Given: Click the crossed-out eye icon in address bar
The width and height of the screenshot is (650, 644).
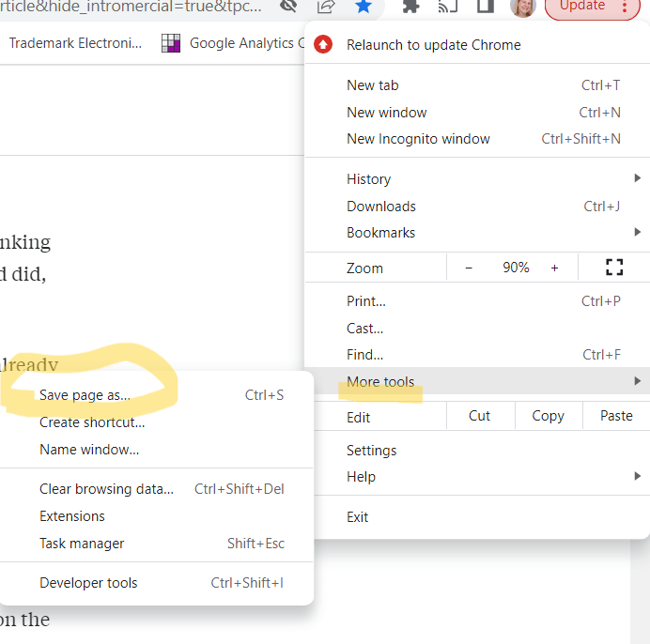Looking at the screenshot, I should coord(289,7).
